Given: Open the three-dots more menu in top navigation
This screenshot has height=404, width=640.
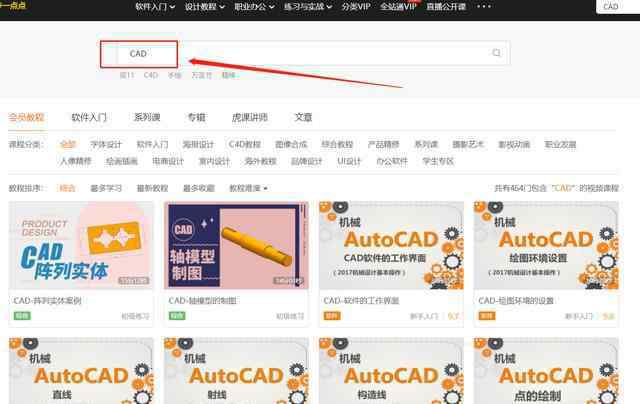Looking at the screenshot, I should click(484, 6).
